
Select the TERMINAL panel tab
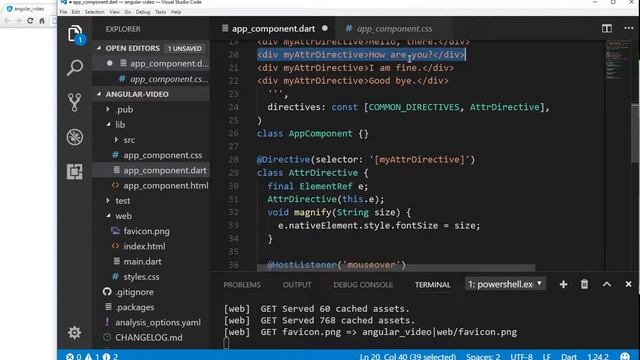click(433, 284)
